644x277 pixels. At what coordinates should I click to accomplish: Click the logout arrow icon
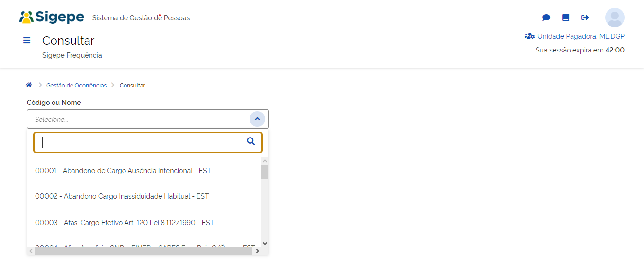tap(585, 17)
